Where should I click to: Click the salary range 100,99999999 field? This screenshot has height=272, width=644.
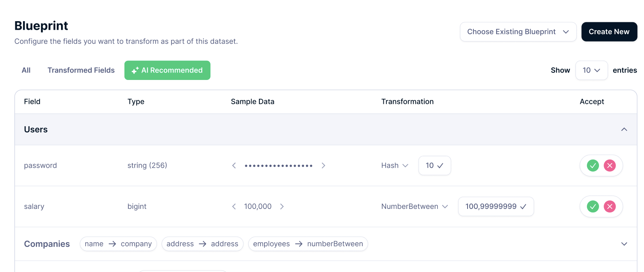coord(495,207)
